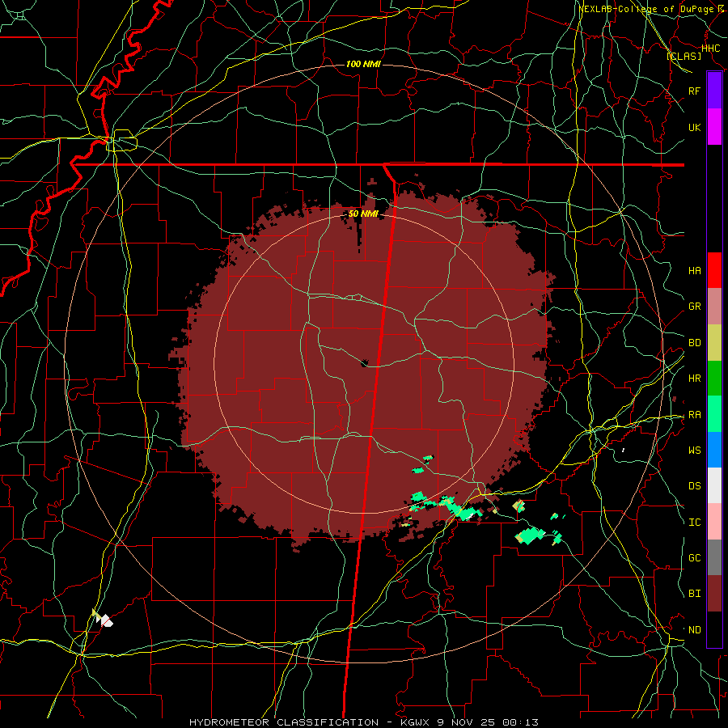The image size is (728, 728).
Task: Click the "WS" legend label
Action: coord(694,450)
